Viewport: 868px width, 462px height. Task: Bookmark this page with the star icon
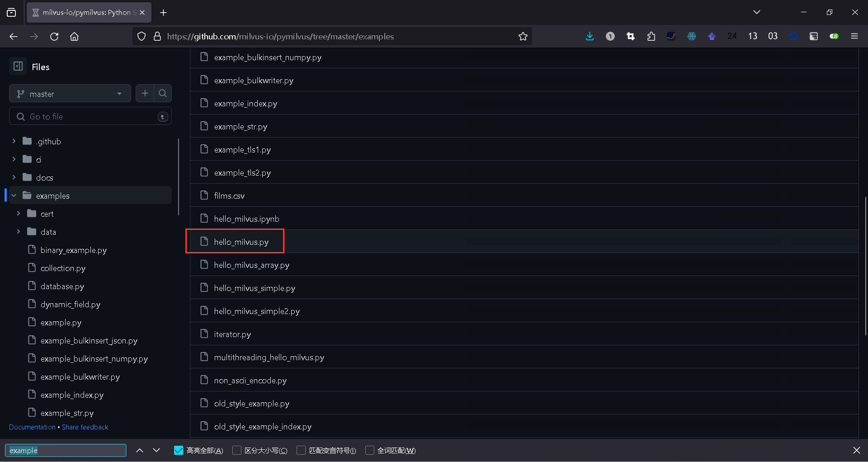click(x=523, y=37)
